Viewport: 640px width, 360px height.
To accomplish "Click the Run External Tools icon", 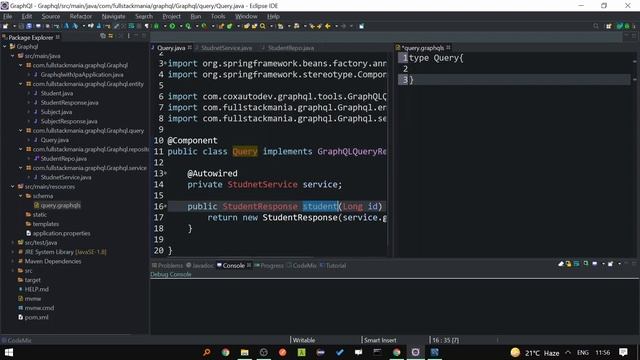I will (204, 26).
